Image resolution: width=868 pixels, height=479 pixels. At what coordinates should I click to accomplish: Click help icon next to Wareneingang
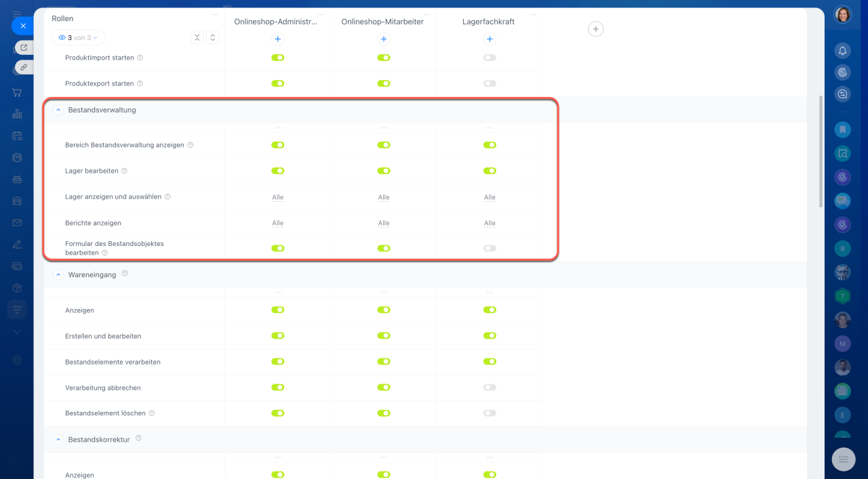pyautogui.click(x=125, y=274)
